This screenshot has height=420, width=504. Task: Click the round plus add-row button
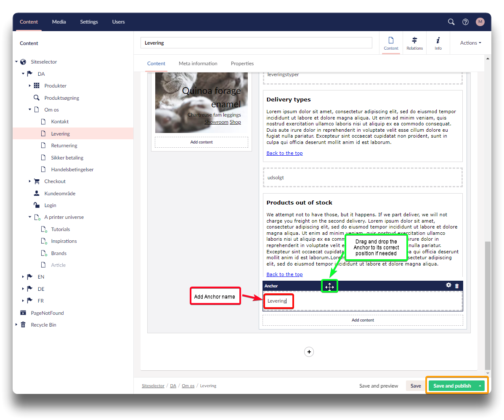[309, 352]
